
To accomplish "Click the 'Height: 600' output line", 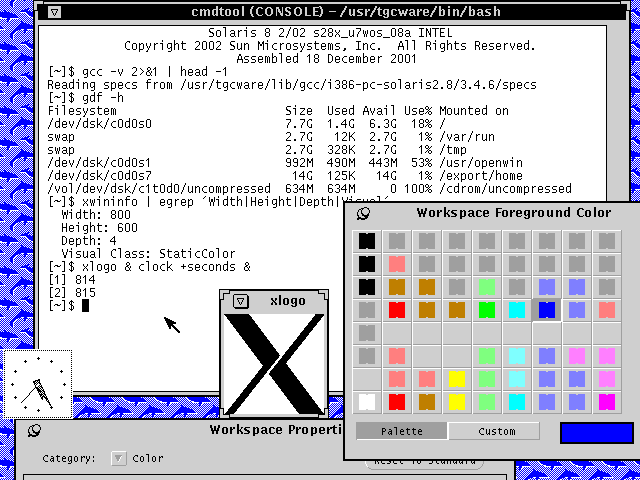I will point(99,228).
